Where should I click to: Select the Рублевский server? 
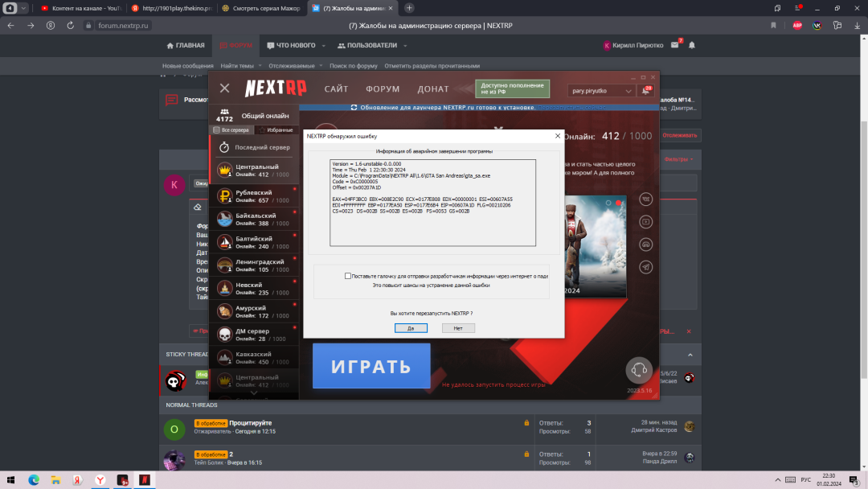click(x=254, y=196)
